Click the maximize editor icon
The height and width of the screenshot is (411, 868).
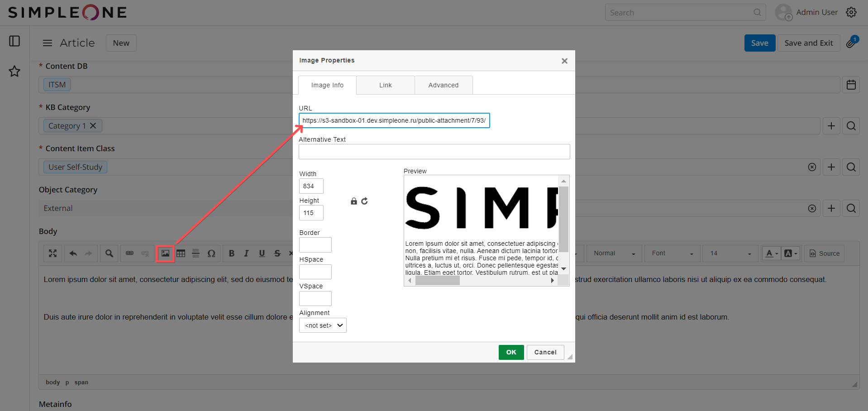[x=53, y=253]
